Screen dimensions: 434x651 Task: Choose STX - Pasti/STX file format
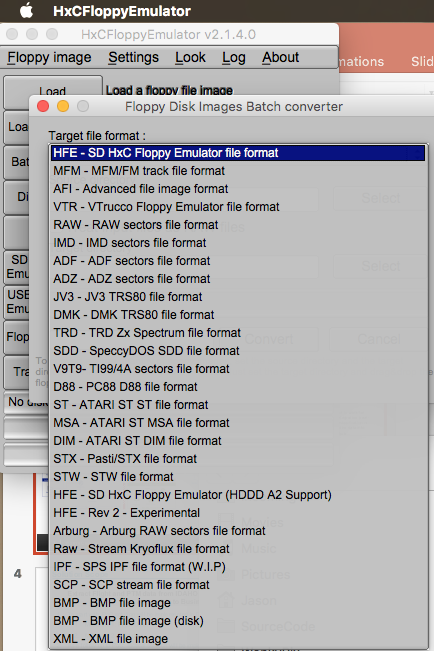pyautogui.click(x=238, y=459)
